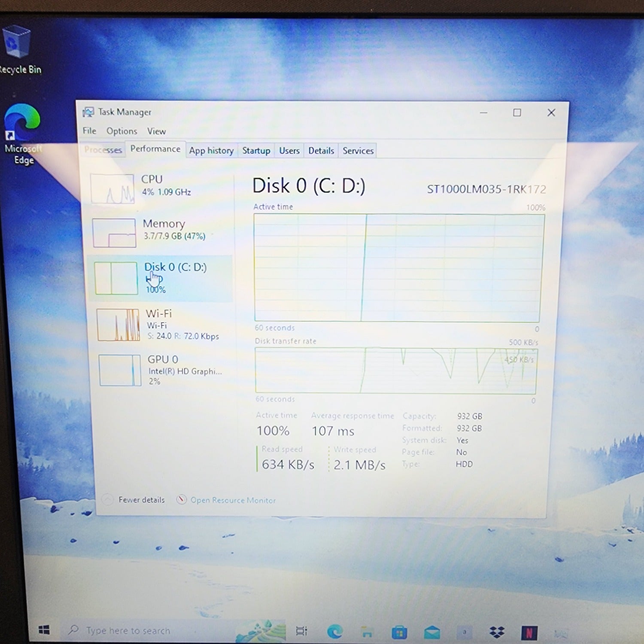Minimize the Task Manager window
Viewport: 644px width, 644px height.
(x=483, y=112)
